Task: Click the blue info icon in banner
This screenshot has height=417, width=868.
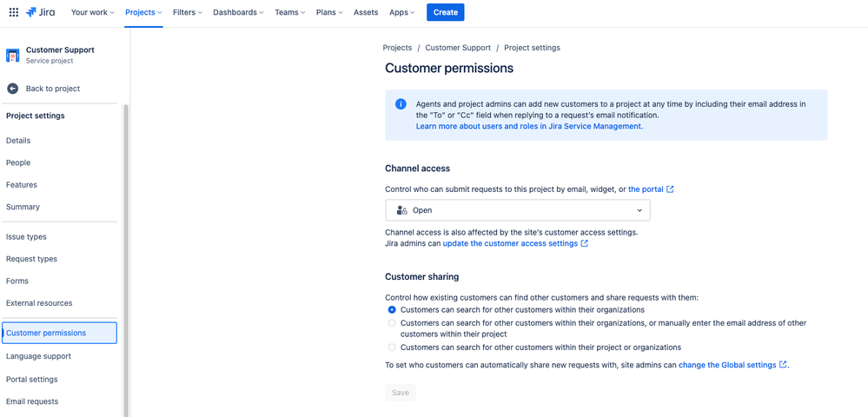Action: pos(401,104)
